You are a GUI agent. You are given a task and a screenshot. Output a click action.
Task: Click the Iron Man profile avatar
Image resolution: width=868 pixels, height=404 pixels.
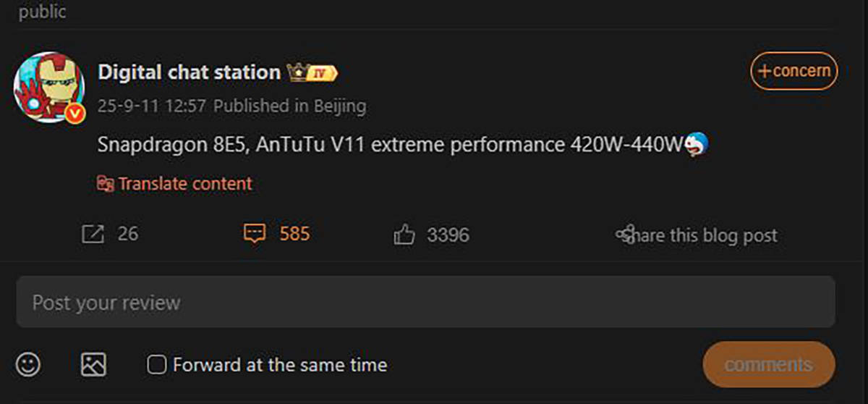click(x=48, y=85)
